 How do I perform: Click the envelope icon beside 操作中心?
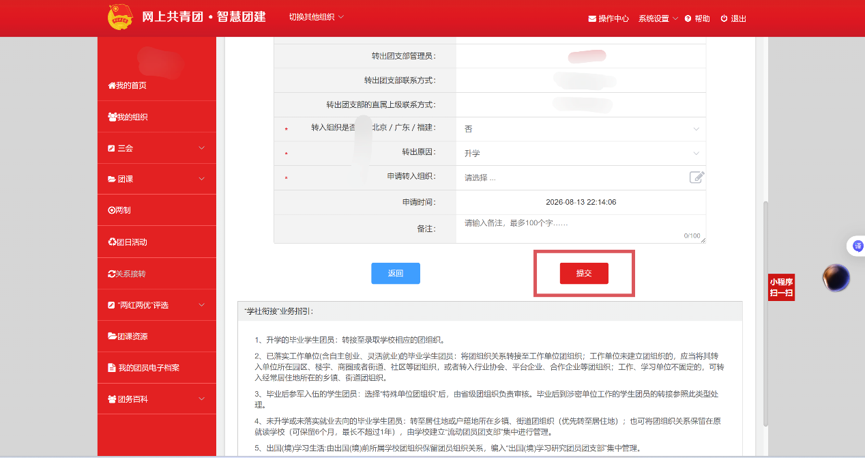click(x=592, y=19)
